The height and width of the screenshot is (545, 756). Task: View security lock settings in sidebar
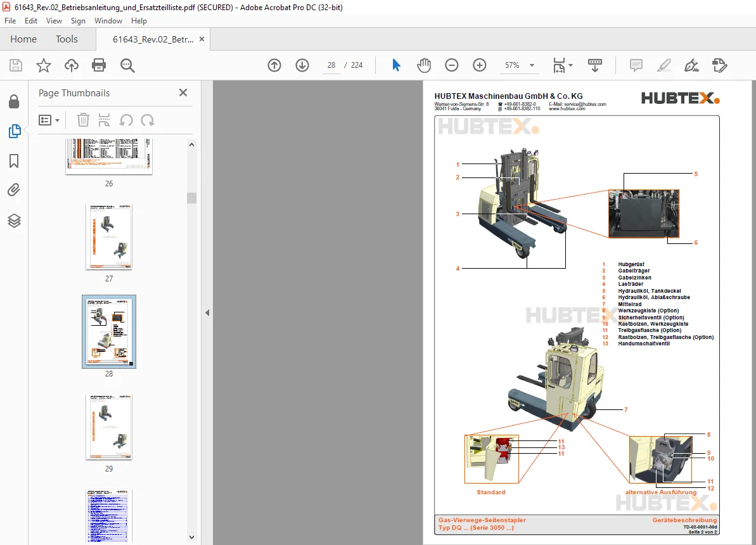[14, 101]
